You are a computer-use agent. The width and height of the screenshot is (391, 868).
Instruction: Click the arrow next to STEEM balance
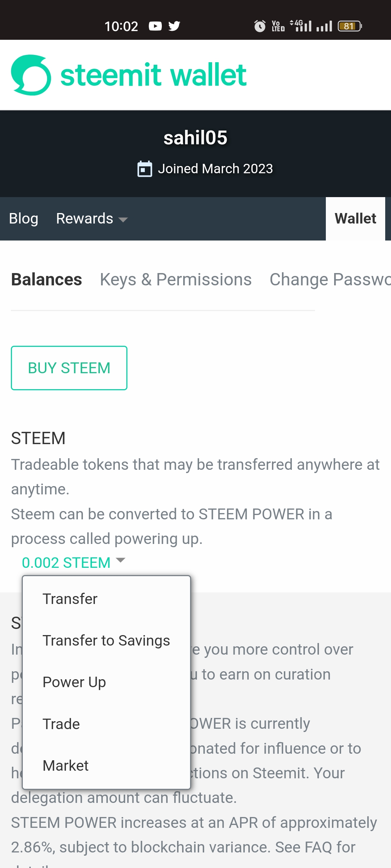121,561
